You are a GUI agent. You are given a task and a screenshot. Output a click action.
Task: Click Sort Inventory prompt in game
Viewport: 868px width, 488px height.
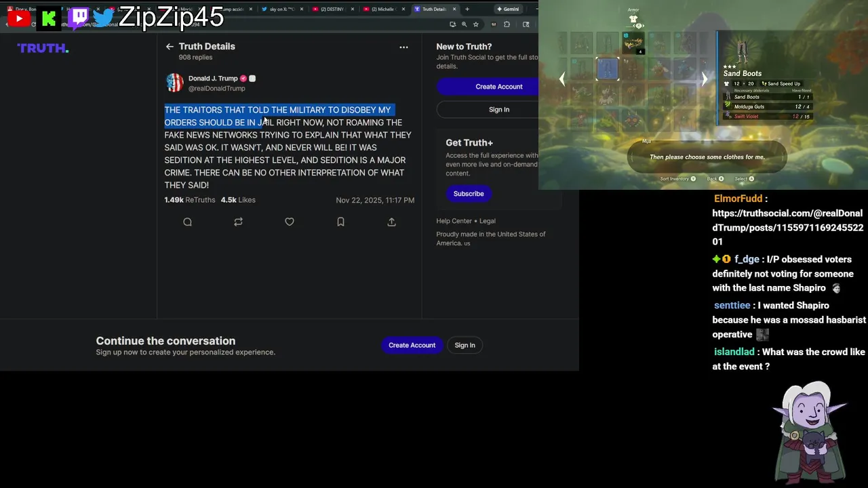tap(678, 179)
